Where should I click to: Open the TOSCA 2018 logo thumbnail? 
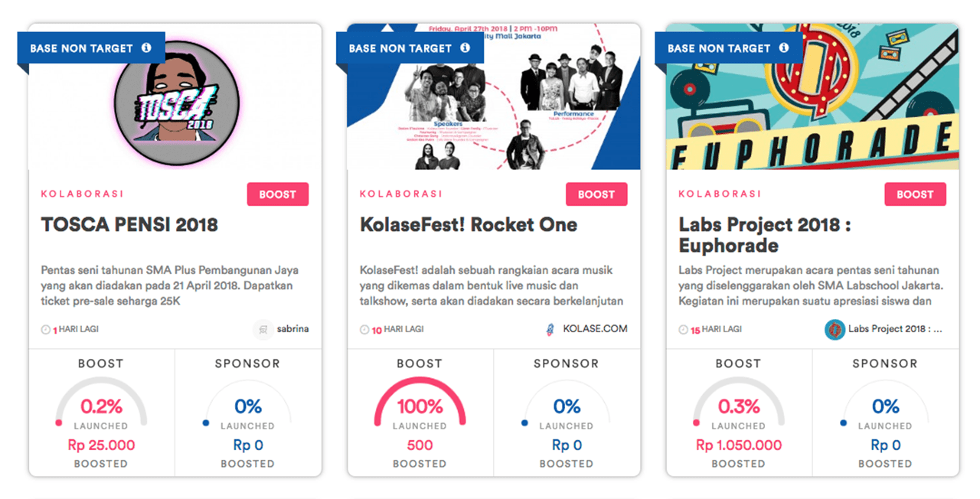(x=174, y=103)
